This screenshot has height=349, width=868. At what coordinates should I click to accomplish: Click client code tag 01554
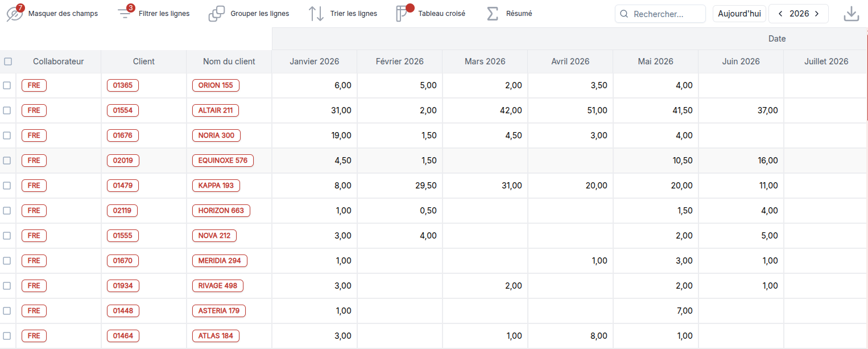pos(123,110)
